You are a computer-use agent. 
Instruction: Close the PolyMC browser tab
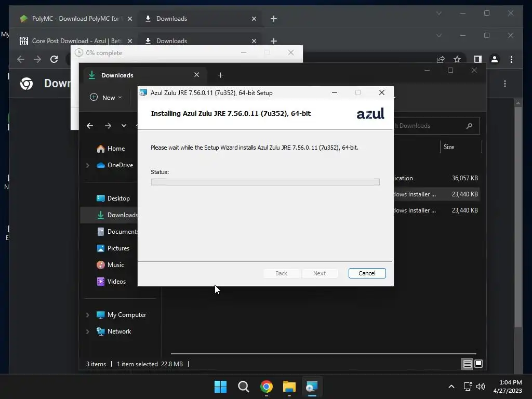129,19
